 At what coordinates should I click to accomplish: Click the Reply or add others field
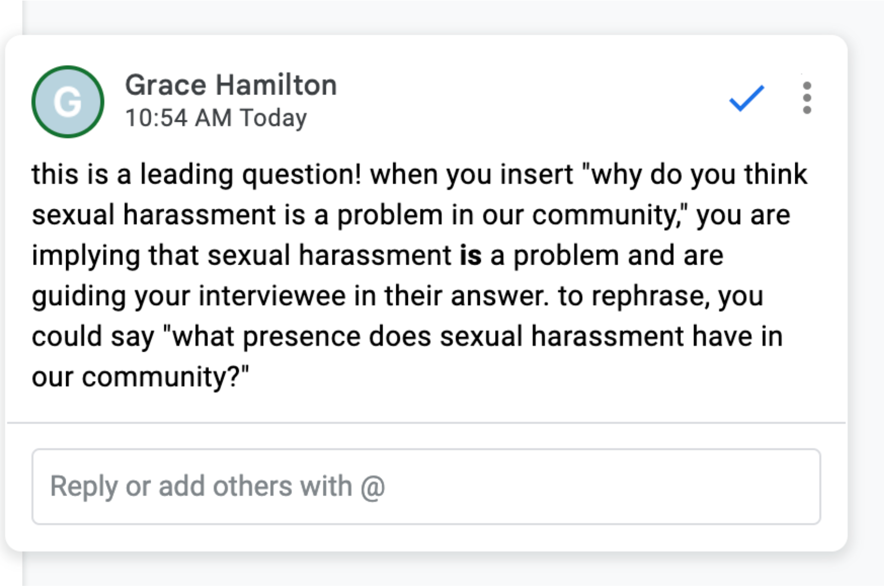point(426,486)
